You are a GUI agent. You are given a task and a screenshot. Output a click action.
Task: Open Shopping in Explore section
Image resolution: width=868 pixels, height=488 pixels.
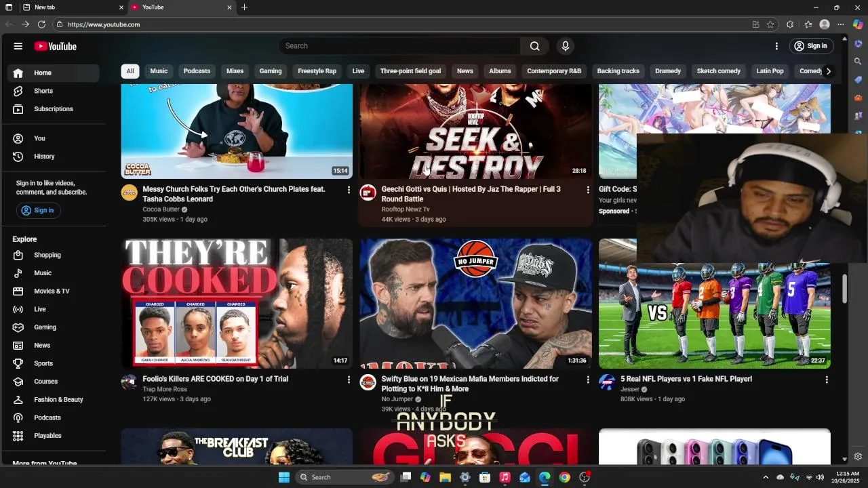coord(54,256)
